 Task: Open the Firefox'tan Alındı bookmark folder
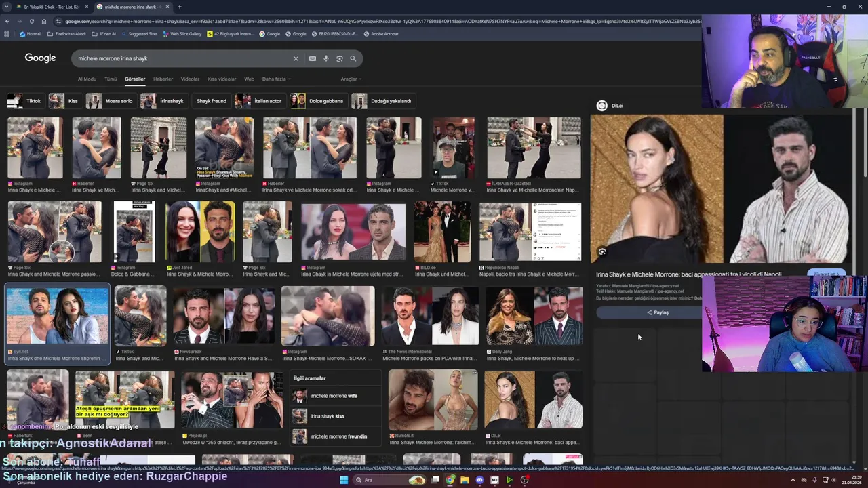tap(66, 33)
